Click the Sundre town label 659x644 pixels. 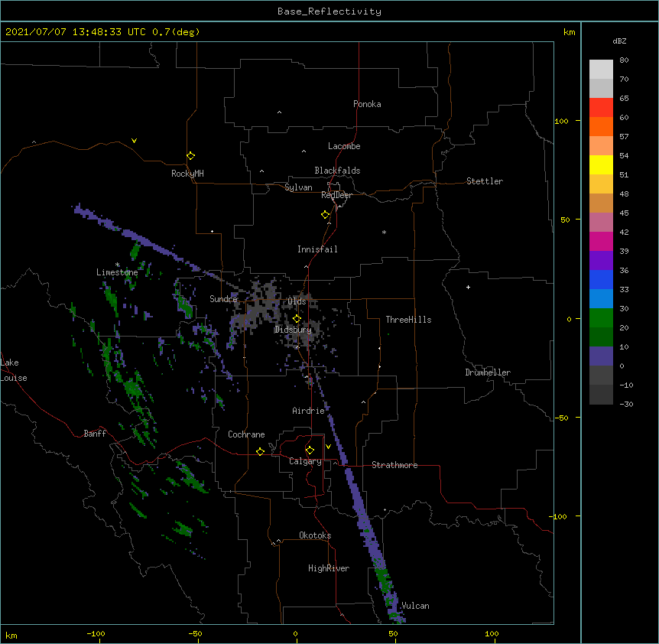[x=223, y=299]
